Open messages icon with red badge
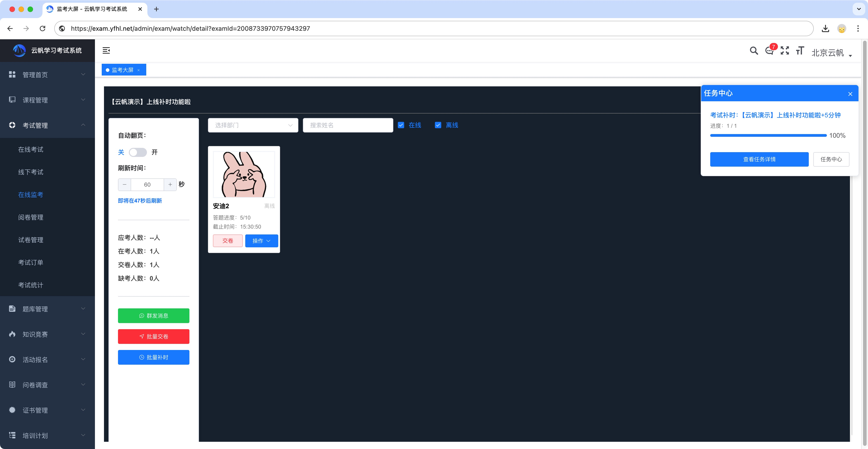Viewport: 868px width, 449px height. coord(769,51)
